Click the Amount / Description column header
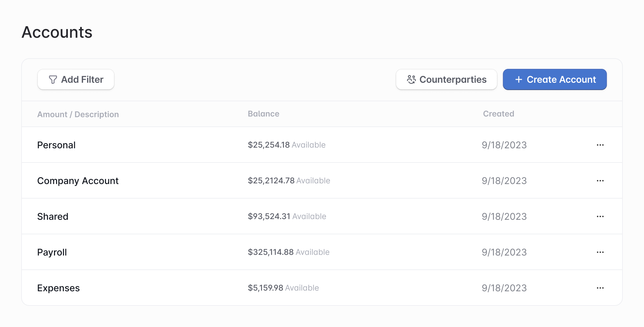Viewport: 644px width, 327px height. tap(78, 115)
